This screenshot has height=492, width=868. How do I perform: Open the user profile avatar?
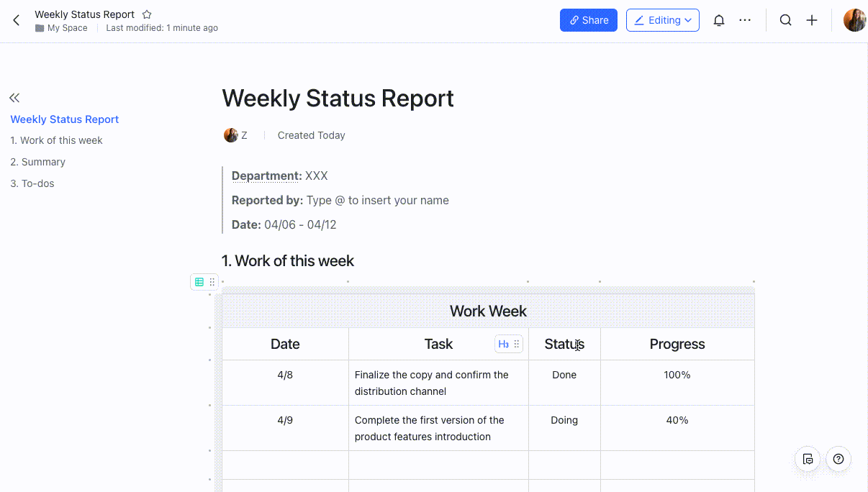(854, 20)
